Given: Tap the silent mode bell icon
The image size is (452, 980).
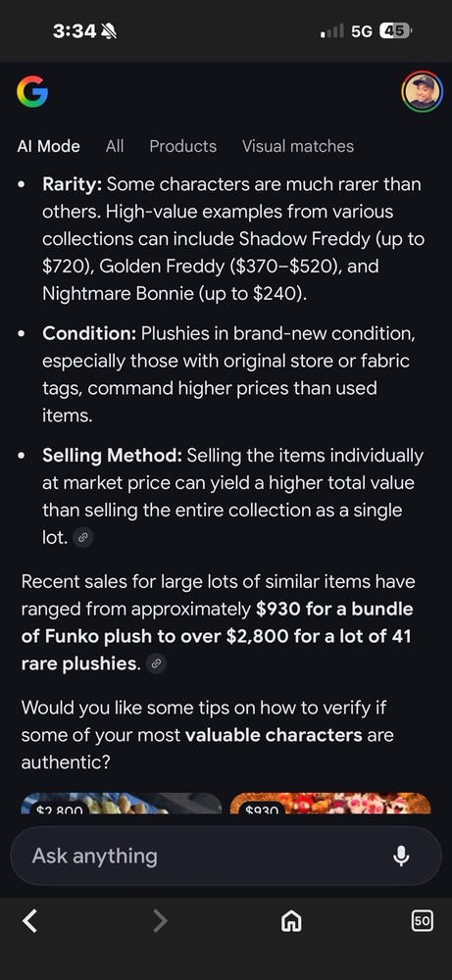Looking at the screenshot, I should point(109,31).
